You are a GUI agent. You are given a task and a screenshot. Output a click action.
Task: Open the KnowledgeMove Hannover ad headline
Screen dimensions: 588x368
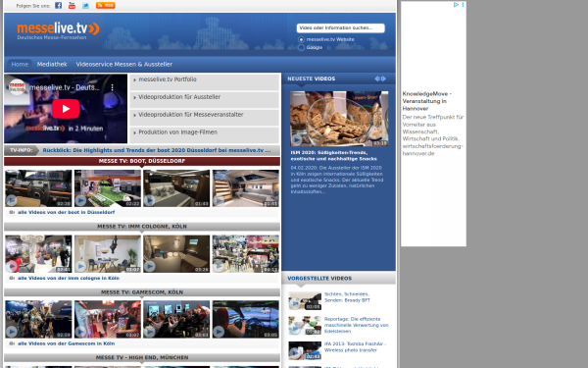(427, 101)
